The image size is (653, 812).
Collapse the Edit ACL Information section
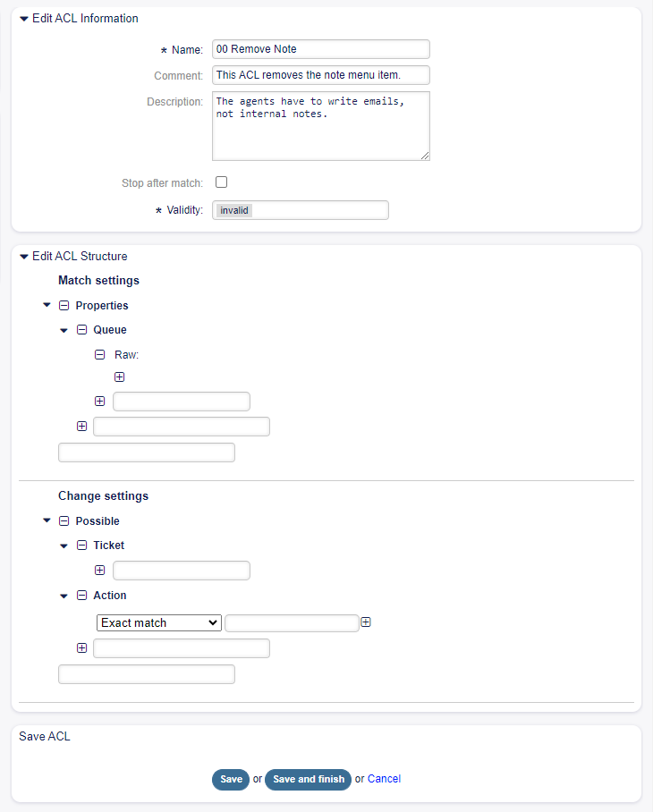(x=23, y=18)
